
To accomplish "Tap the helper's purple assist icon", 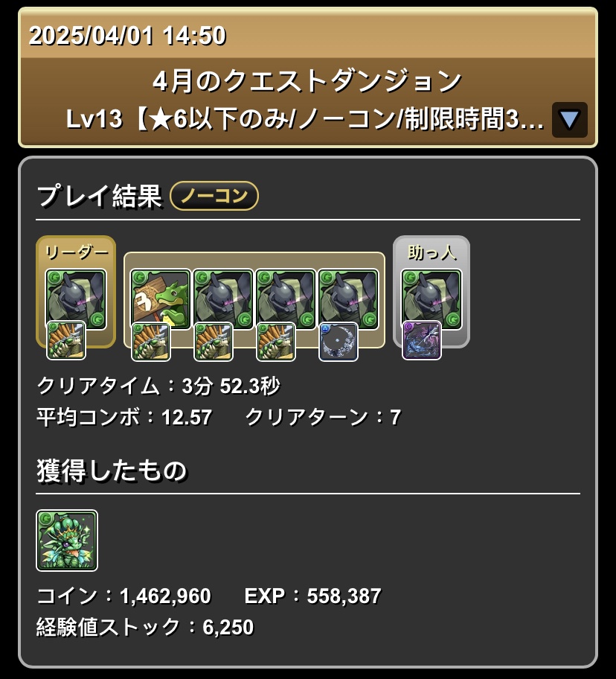I will 422,340.
